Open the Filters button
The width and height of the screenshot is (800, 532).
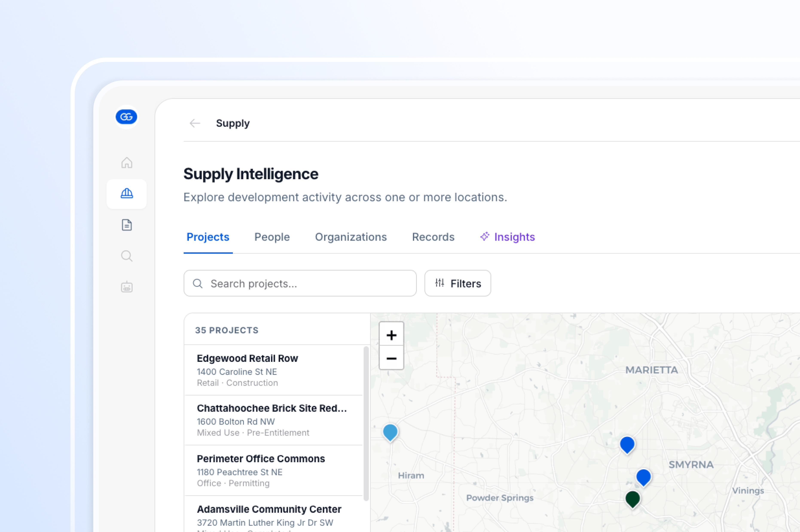coord(458,283)
